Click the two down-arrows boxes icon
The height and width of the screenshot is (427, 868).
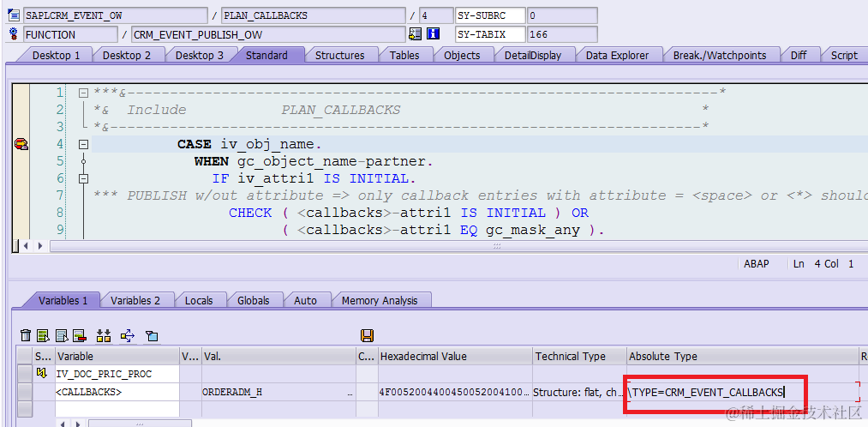tap(104, 335)
